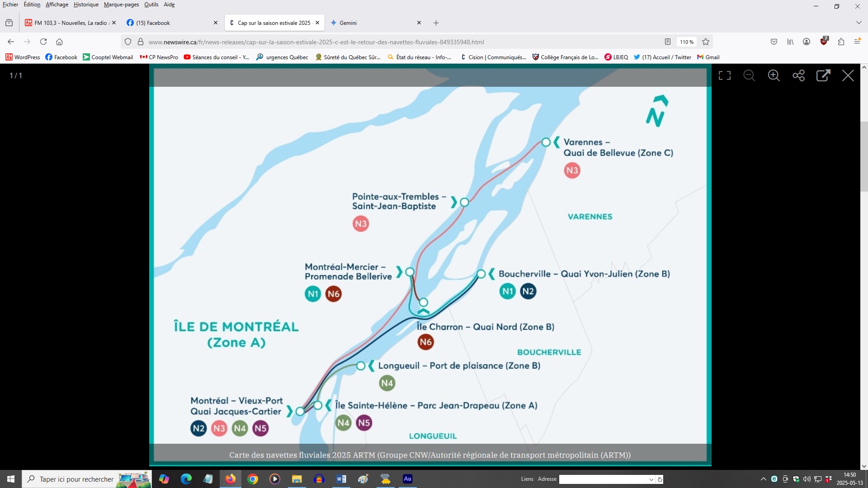Save the page to Pocket
The width and height of the screenshot is (868, 488).
tap(774, 42)
